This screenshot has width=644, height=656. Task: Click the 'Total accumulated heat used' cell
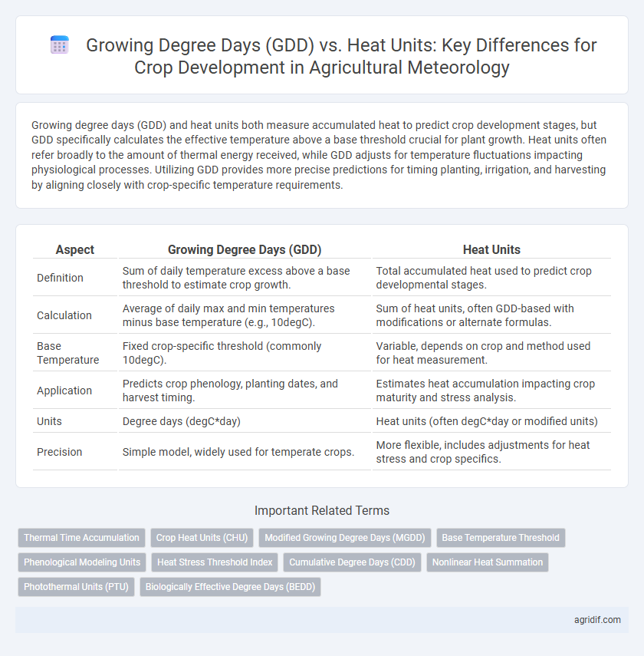(x=491, y=278)
